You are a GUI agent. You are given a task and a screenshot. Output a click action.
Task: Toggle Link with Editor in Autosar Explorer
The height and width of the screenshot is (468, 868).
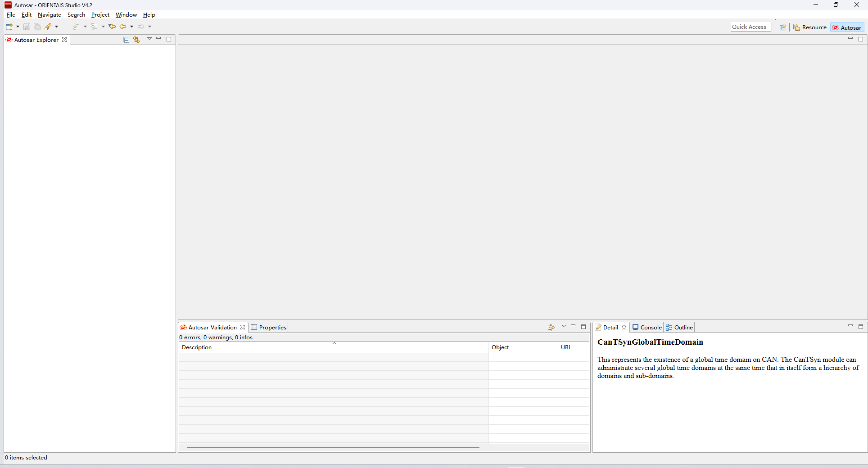136,40
